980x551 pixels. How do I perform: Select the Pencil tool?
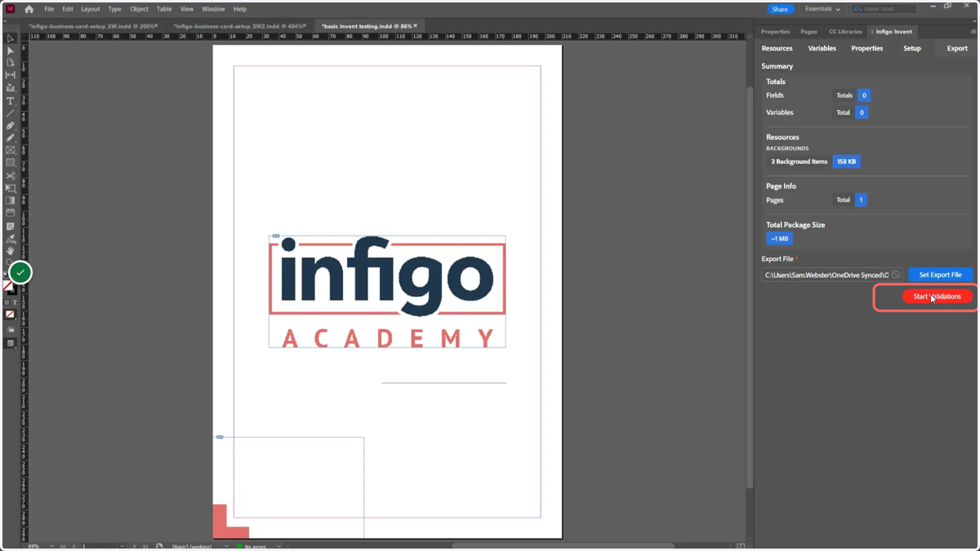point(11,138)
